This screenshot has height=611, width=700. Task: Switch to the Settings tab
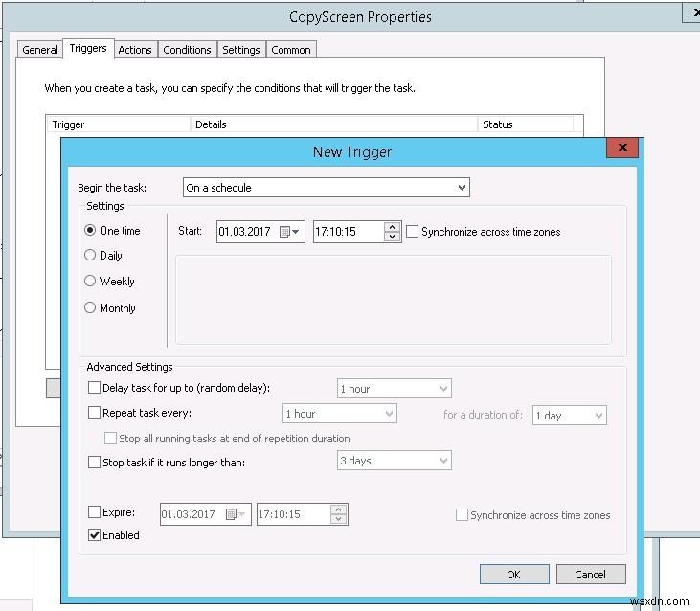241,50
